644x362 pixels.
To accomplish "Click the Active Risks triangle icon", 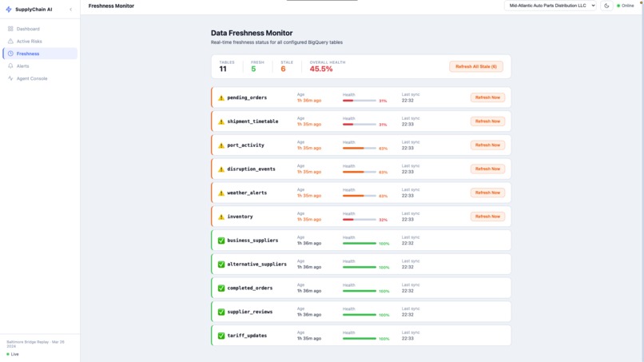I will 10,41.
